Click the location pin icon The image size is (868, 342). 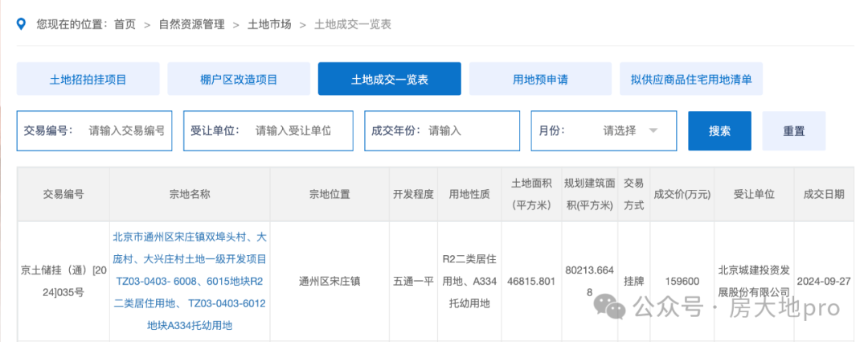(22, 24)
